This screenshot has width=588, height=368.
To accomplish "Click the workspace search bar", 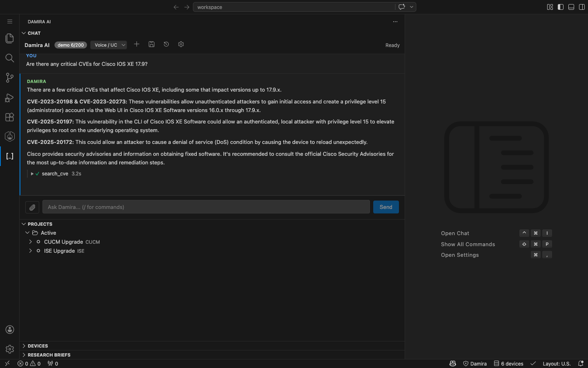I will (x=294, y=7).
